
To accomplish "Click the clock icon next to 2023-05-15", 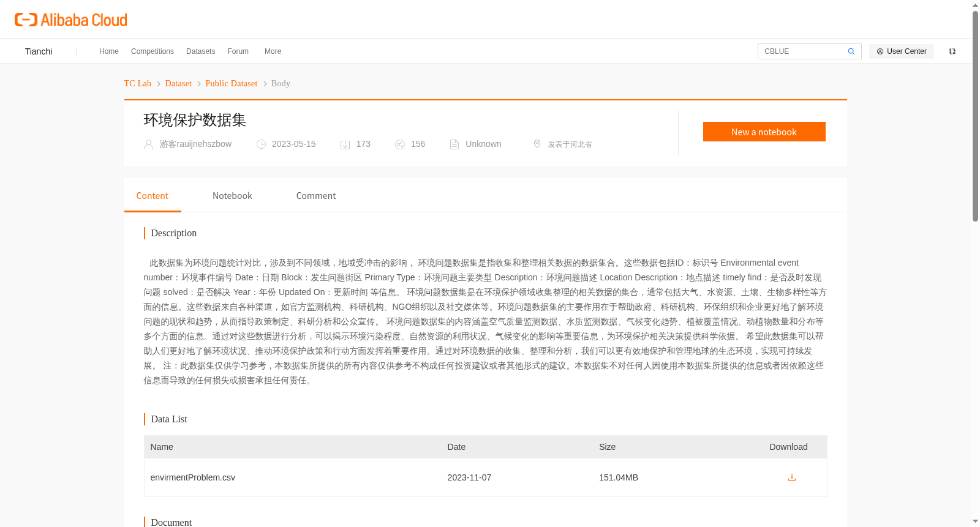I will pos(261,144).
